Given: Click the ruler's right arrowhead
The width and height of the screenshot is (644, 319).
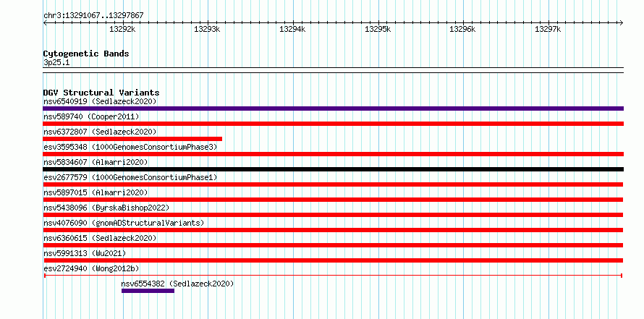Looking at the screenshot, I should [622, 22].
